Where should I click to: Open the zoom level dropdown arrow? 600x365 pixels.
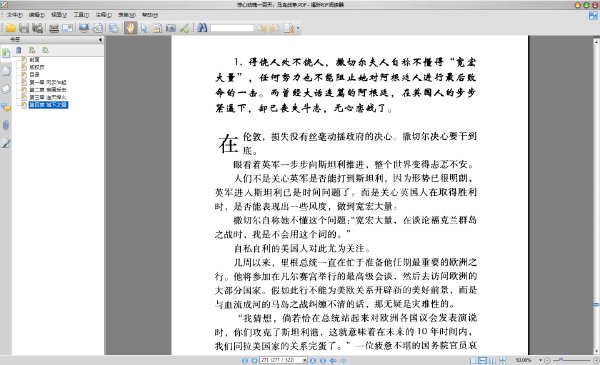click(541, 360)
